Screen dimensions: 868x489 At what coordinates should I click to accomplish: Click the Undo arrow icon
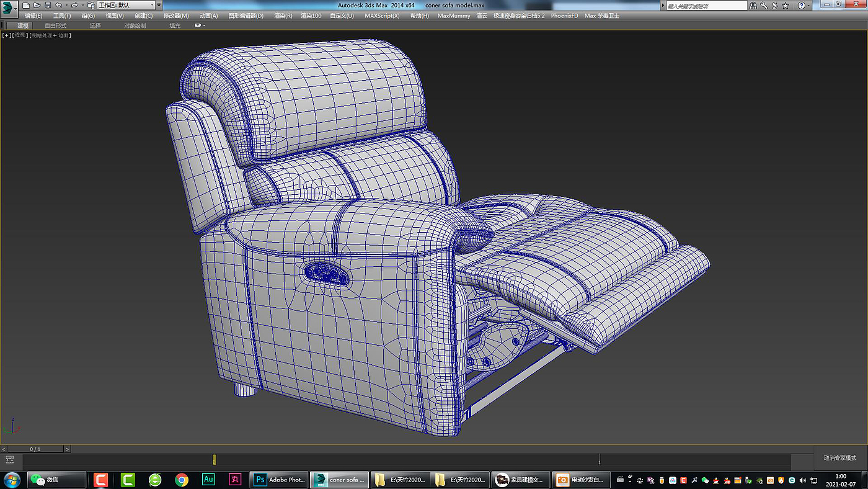58,6
